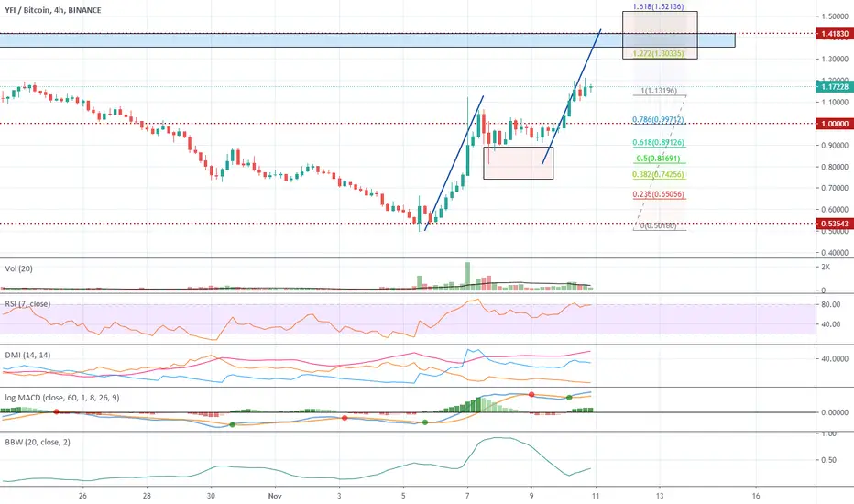Screen dimensions: 854x504
Task: Select the 0.382(0.74256) Fibonacci level label
Action: [x=658, y=174]
